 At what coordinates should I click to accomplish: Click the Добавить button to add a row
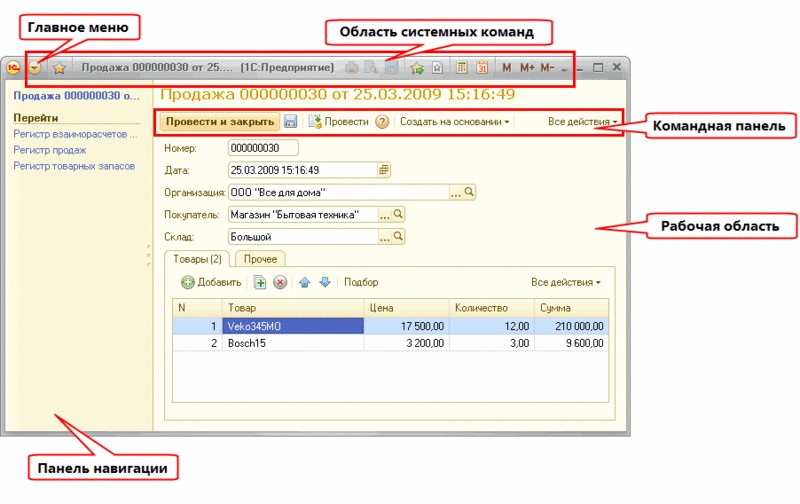tap(211, 282)
